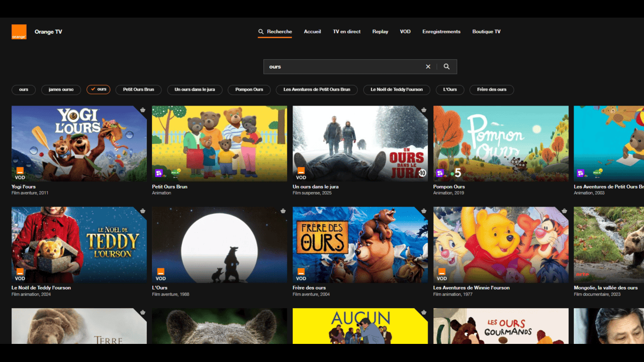644x362 pixels.
Task: Go to the VOD section
Action: [x=405, y=32]
